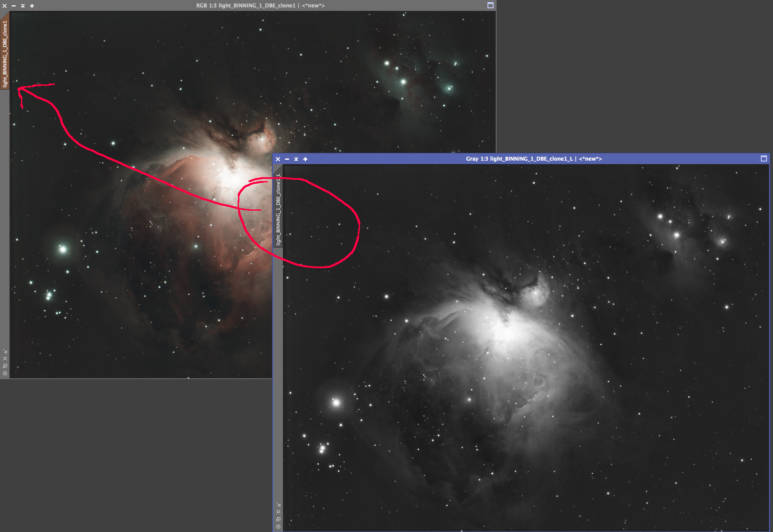
Task: Toggle the square box in Gray window title bar
Action: coord(763,158)
